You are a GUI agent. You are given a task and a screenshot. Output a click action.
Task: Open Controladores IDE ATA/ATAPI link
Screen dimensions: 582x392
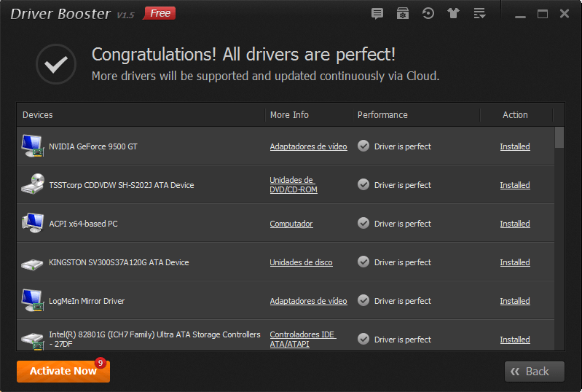[x=303, y=340]
